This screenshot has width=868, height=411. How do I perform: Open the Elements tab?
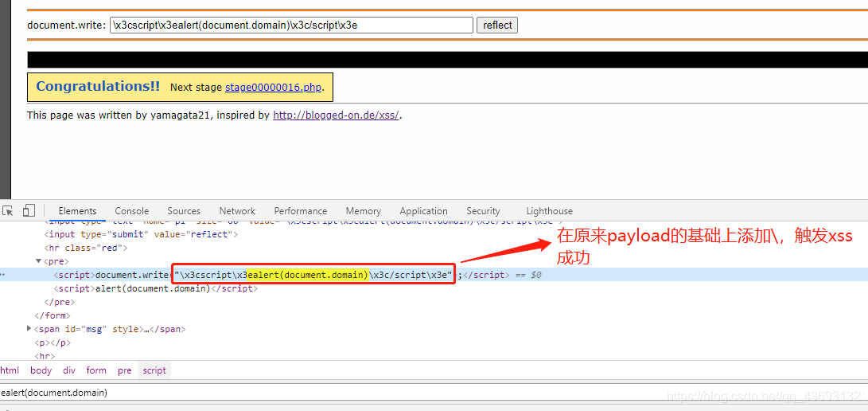click(x=77, y=211)
